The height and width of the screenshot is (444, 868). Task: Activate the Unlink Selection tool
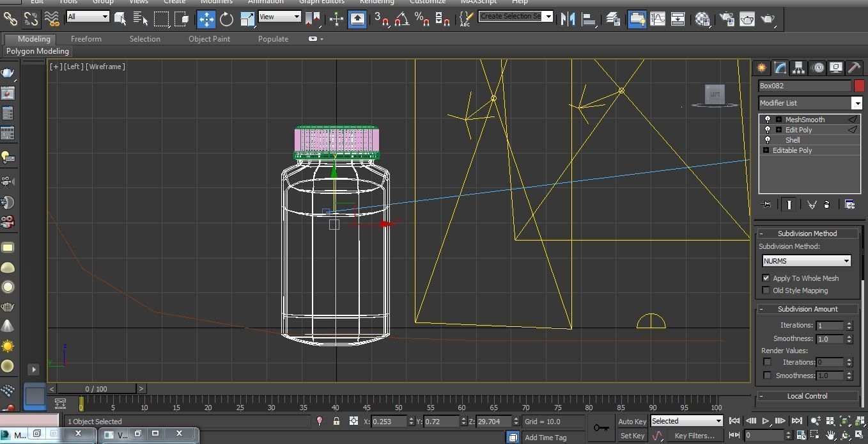[30, 19]
